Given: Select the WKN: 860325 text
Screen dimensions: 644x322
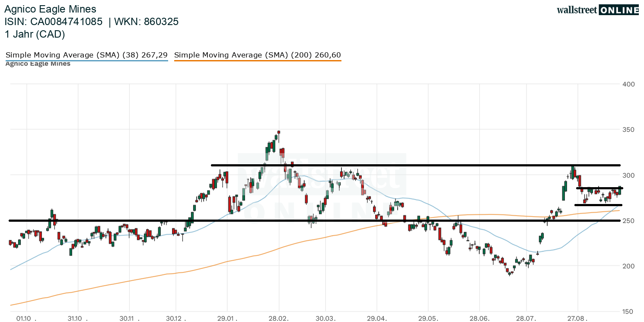Looking at the screenshot, I should (x=146, y=22).
